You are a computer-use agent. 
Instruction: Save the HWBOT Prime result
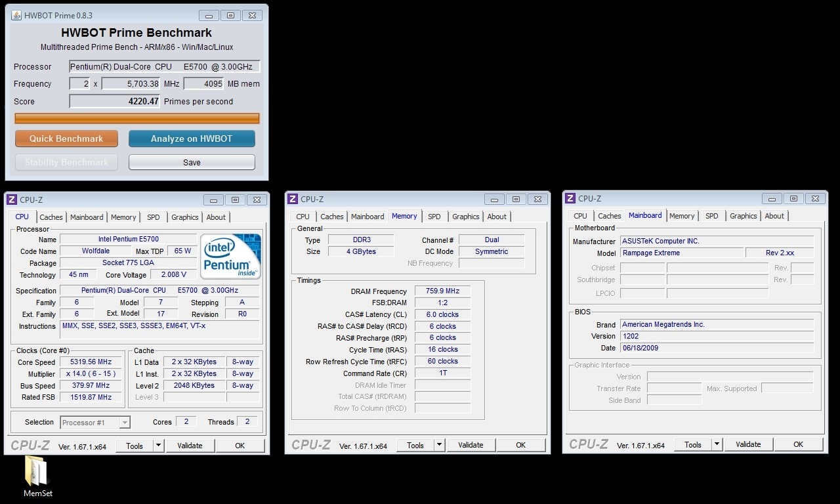192,162
